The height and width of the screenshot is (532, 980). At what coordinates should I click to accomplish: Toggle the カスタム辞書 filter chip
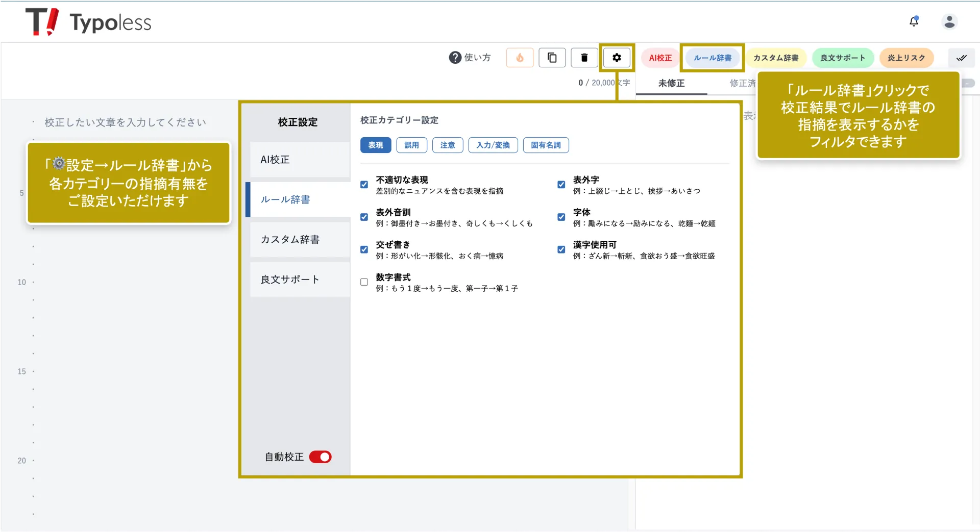[776, 58]
